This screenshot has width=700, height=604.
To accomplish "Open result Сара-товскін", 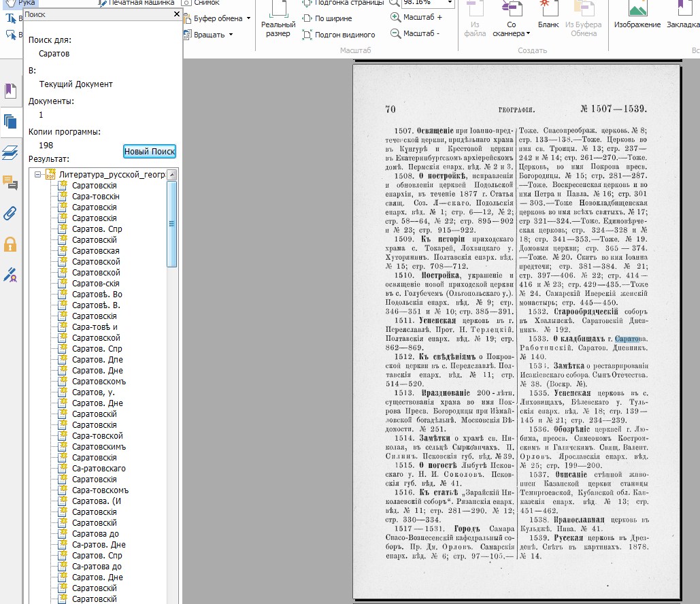I will tap(95, 197).
